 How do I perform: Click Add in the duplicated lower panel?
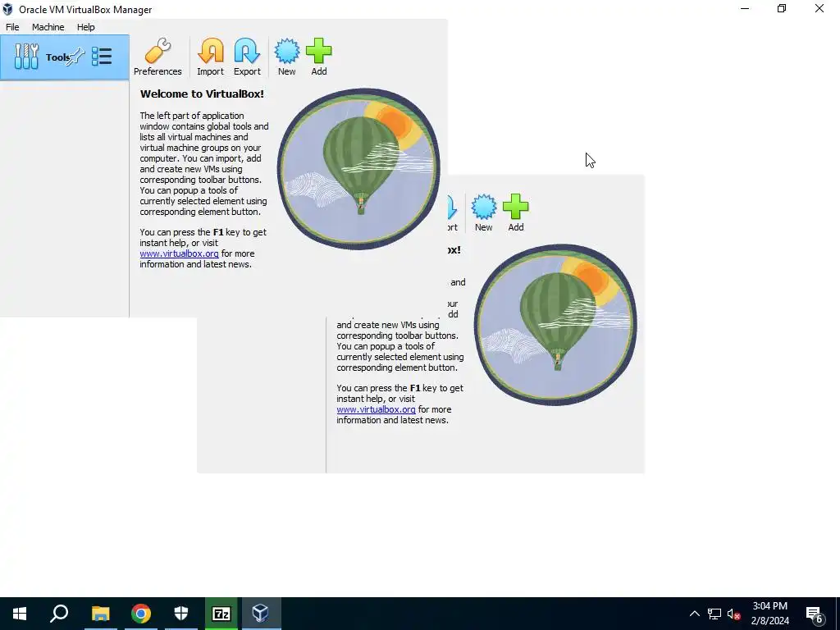515,212
